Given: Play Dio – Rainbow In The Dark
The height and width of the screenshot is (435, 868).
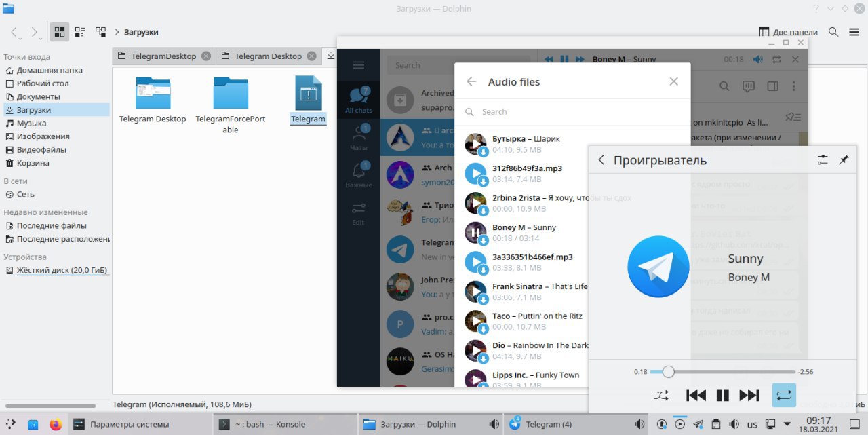Looking at the screenshot, I should click(475, 351).
